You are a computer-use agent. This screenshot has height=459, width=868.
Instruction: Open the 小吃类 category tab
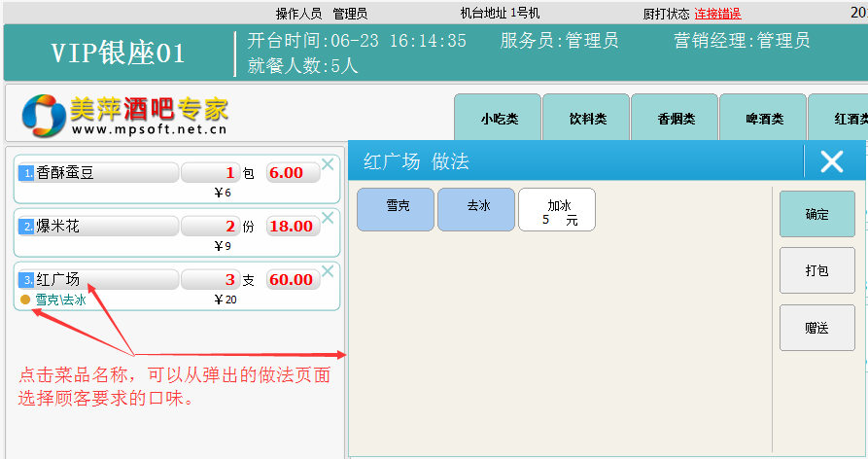[498, 120]
